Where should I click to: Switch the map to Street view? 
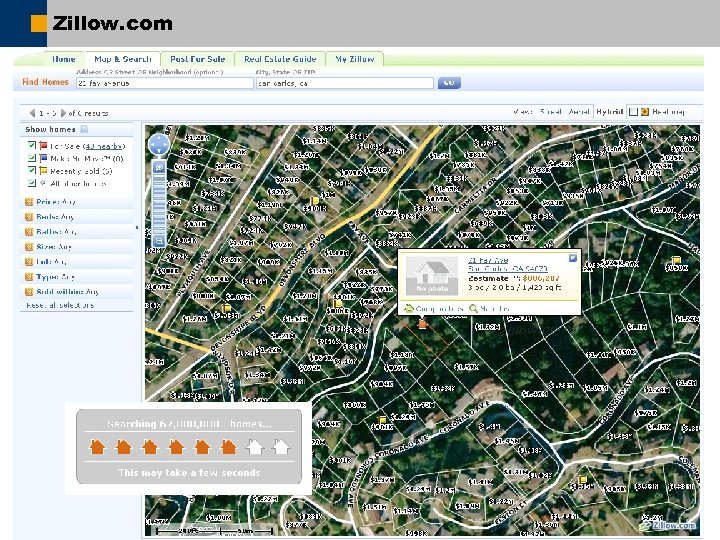[x=550, y=112]
